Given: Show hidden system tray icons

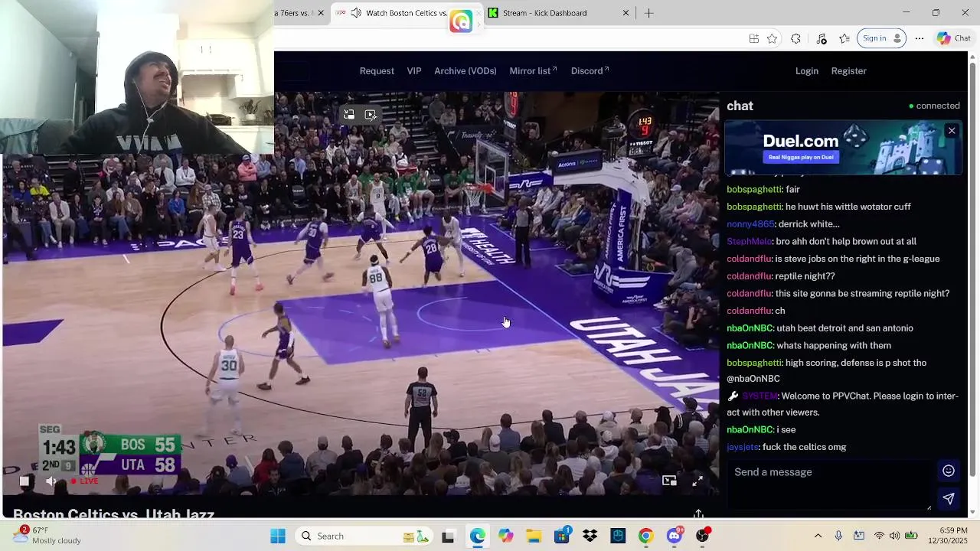Looking at the screenshot, I should (x=818, y=536).
